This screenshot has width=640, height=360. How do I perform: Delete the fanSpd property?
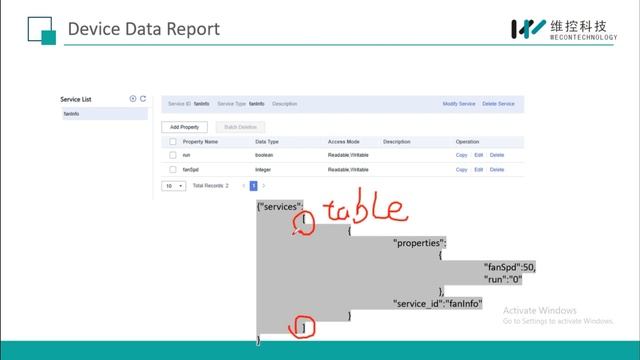coord(497,169)
